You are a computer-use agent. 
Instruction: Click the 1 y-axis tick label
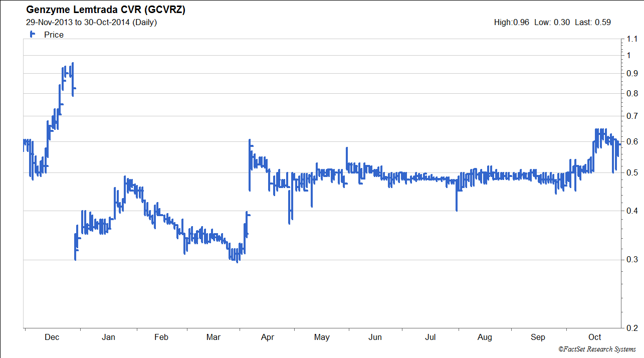pyautogui.click(x=629, y=56)
